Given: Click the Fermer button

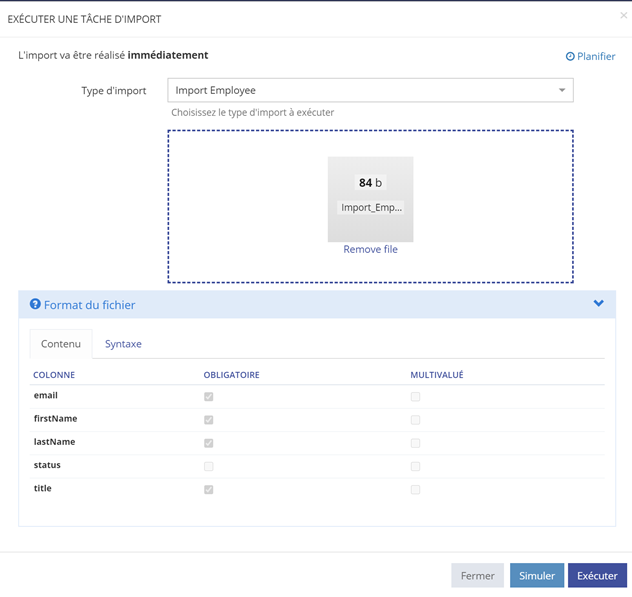Looking at the screenshot, I should point(477,576).
